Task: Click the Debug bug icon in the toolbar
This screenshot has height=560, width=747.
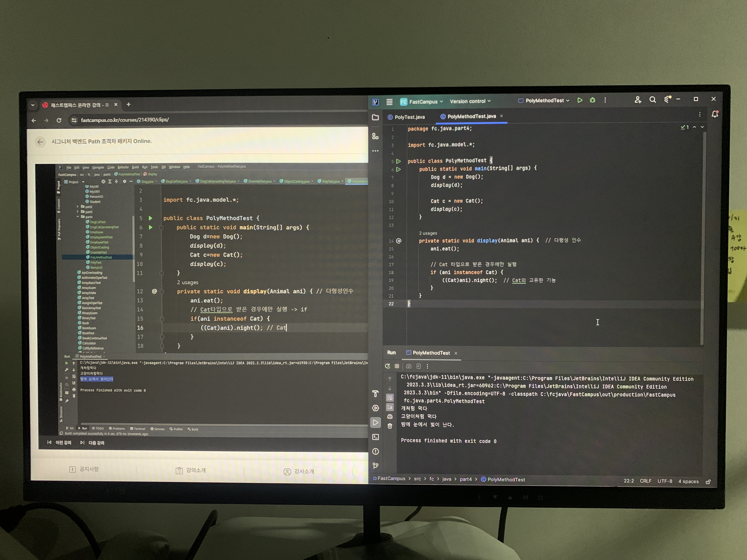Action: pyautogui.click(x=592, y=100)
